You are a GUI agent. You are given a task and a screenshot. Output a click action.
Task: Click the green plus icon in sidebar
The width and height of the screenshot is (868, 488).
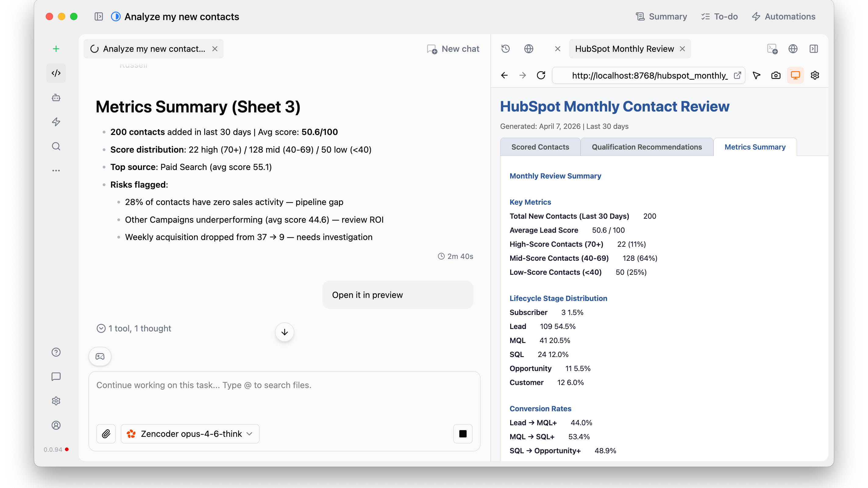(x=56, y=49)
